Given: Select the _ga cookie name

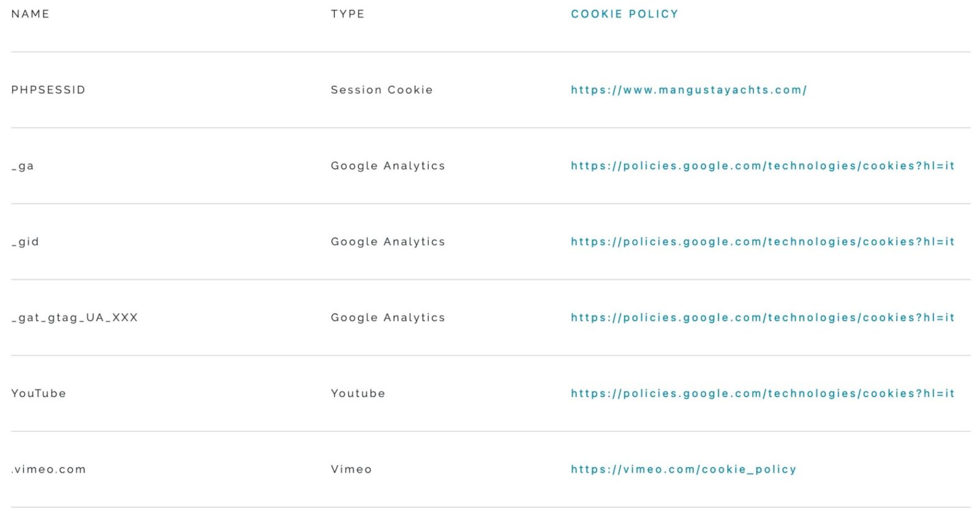Looking at the screenshot, I should coord(23,167).
